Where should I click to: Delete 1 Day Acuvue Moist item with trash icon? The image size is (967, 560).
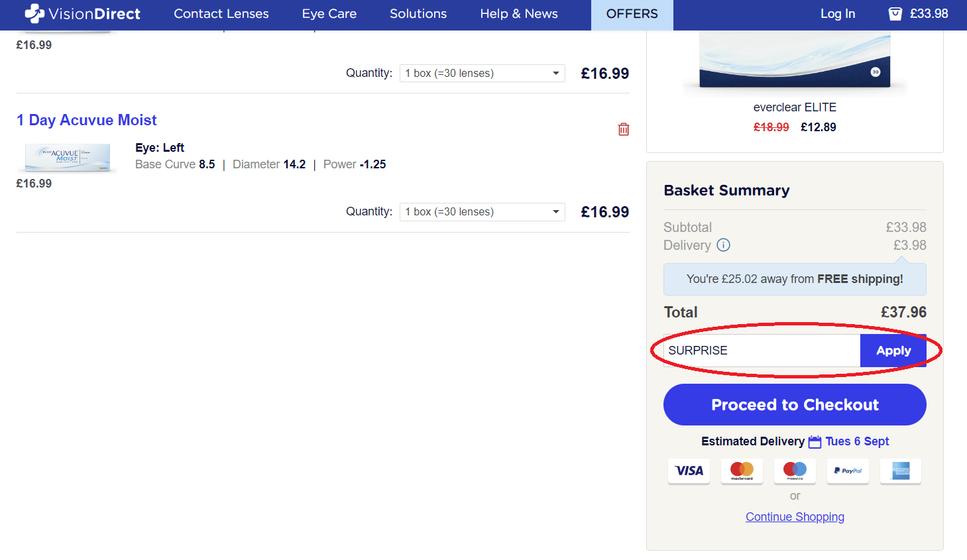coord(624,129)
